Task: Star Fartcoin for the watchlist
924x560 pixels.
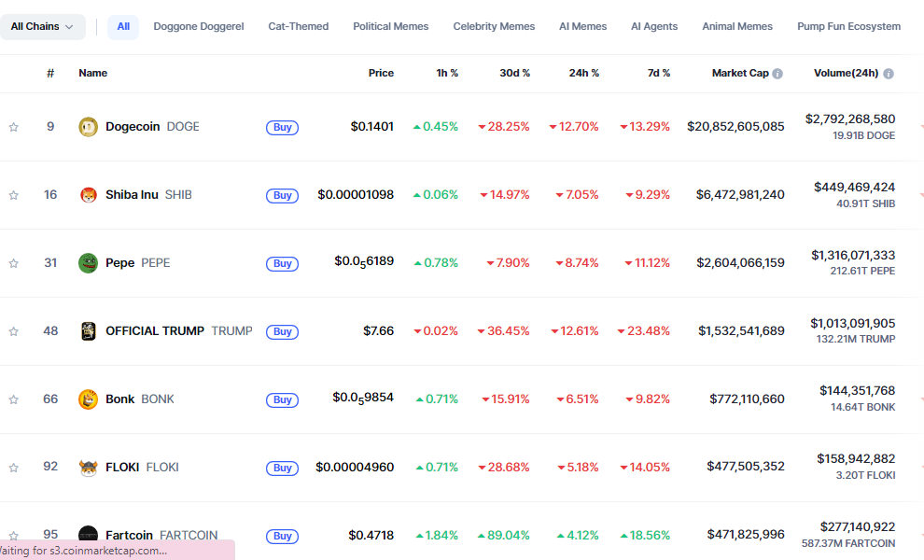Action: click(x=14, y=535)
